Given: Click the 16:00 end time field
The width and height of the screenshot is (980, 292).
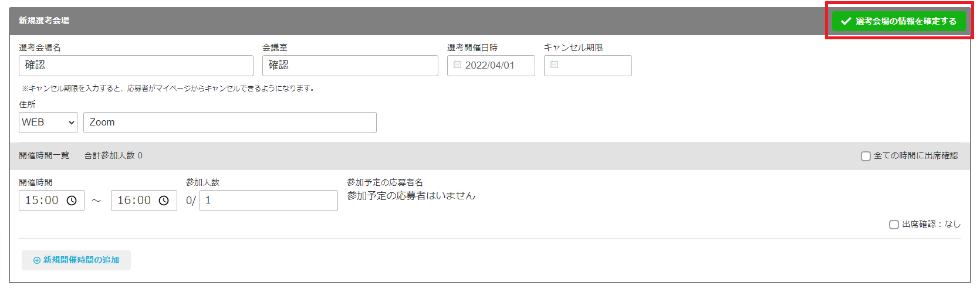Looking at the screenshot, I should tap(135, 201).
